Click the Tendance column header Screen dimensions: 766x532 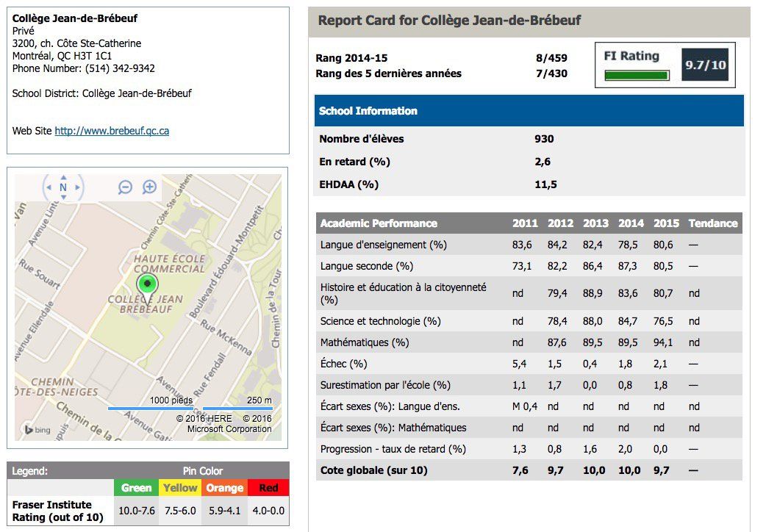coord(712,223)
